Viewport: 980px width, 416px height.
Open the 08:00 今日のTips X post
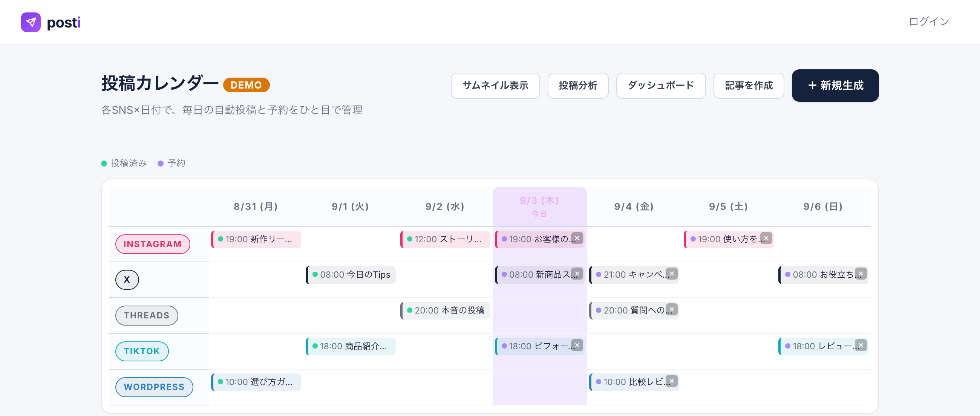pos(351,275)
